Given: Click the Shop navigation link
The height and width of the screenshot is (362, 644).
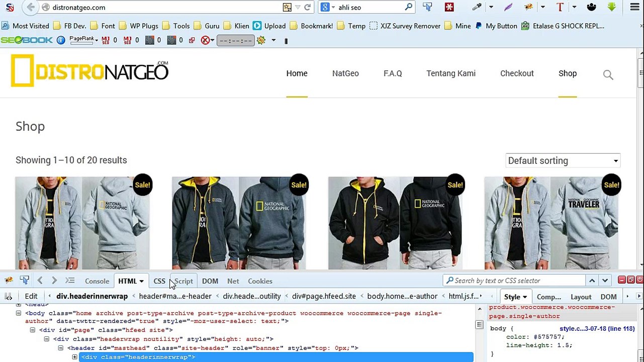Looking at the screenshot, I should point(568,73).
